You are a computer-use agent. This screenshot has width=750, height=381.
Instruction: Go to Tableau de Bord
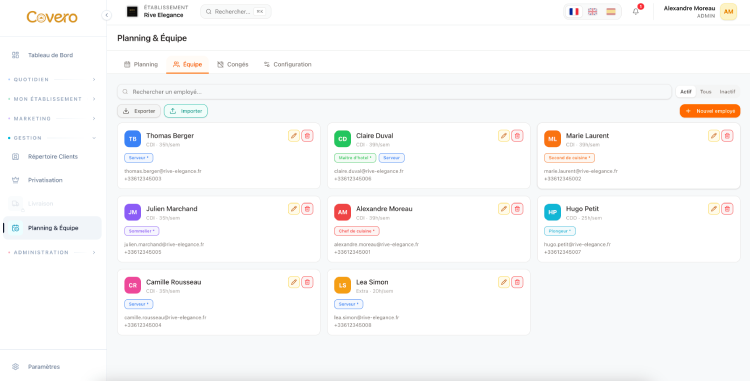(x=52, y=55)
